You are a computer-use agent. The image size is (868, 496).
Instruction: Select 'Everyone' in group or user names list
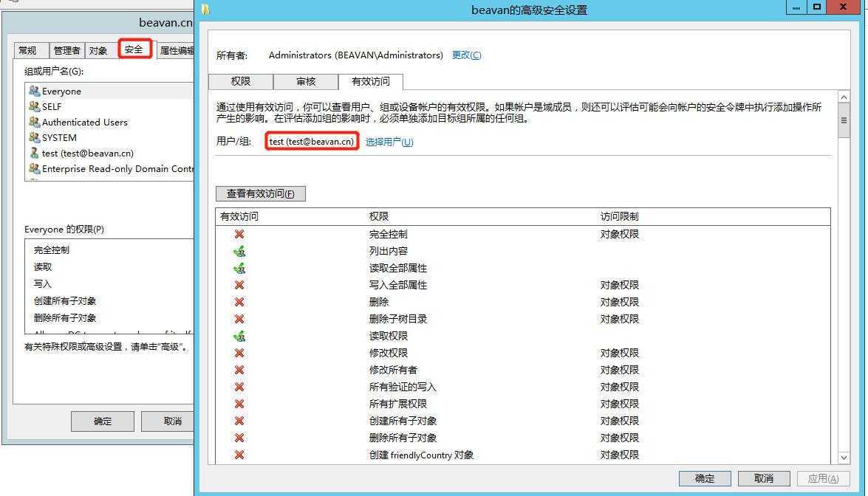pyautogui.click(x=109, y=91)
